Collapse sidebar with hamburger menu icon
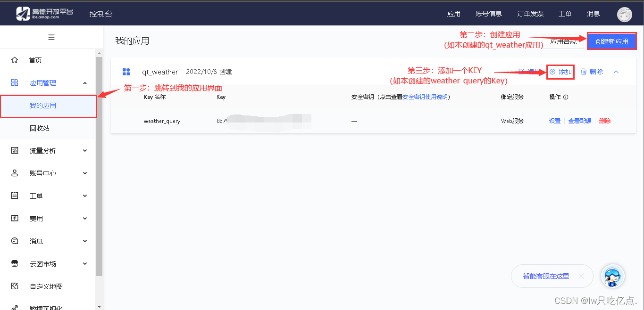Viewport: 644px width, 310px height. [x=51, y=37]
